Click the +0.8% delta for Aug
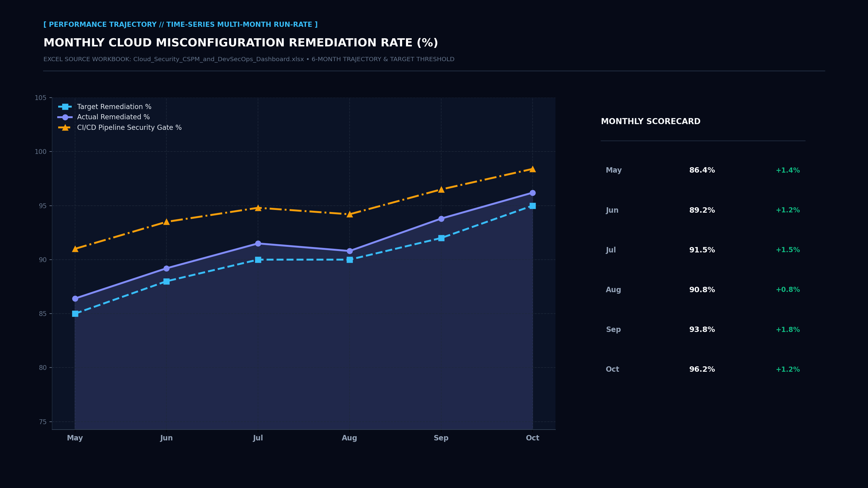The height and width of the screenshot is (488, 868). tap(788, 289)
